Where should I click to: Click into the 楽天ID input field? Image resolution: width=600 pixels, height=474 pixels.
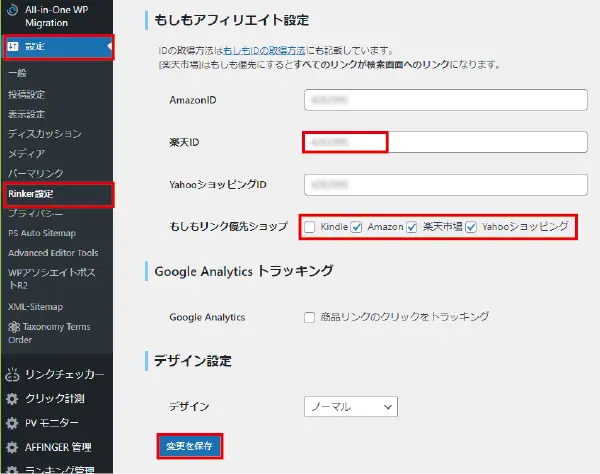446,142
